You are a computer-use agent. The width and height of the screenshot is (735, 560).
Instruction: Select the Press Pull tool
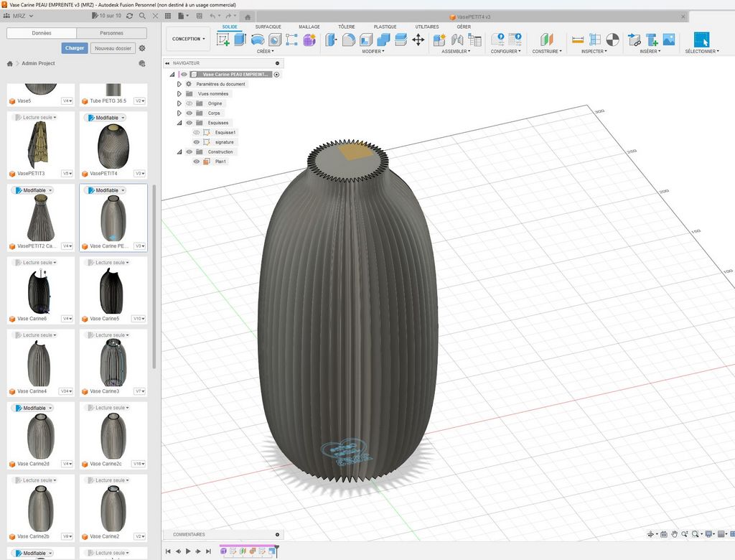click(x=331, y=39)
